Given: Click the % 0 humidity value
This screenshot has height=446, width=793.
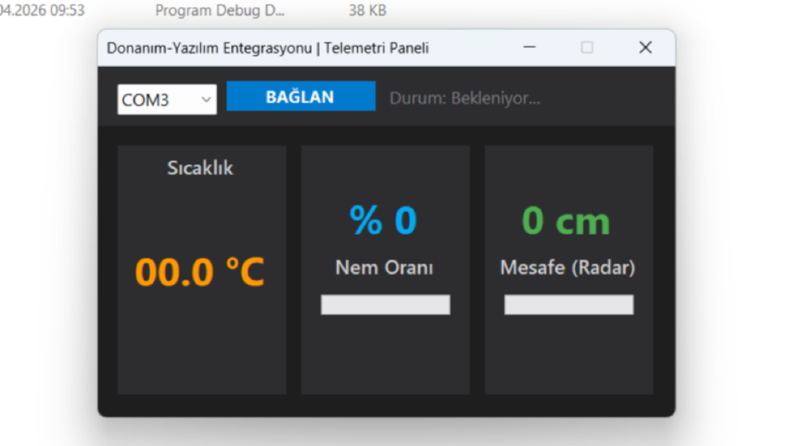Looking at the screenshot, I should (383, 220).
